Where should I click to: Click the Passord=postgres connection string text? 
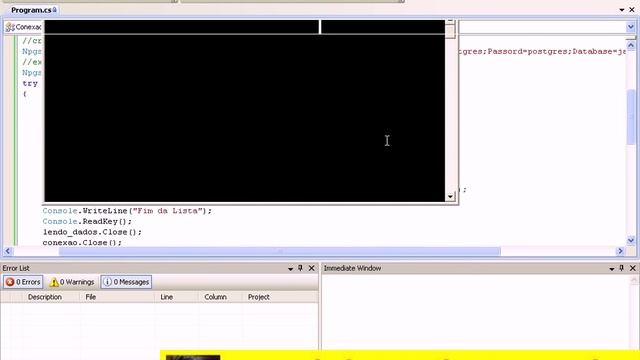(x=528, y=51)
